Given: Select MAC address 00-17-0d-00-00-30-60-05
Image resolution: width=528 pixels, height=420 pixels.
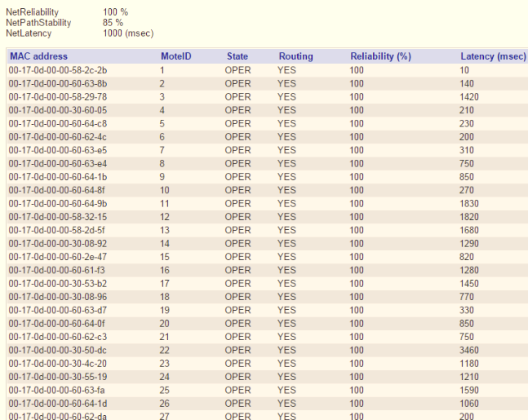Looking at the screenshot, I should pyautogui.click(x=58, y=110).
